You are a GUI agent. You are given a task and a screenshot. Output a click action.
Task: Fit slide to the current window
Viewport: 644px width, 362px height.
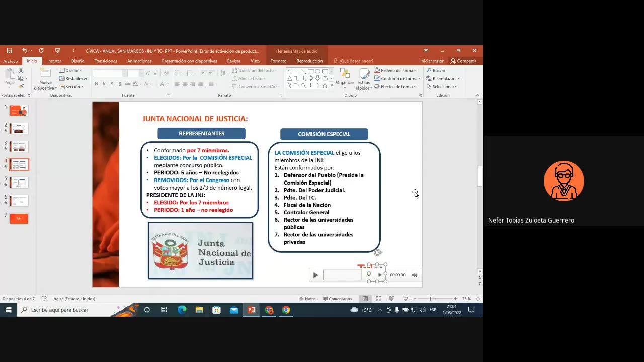coord(478,299)
